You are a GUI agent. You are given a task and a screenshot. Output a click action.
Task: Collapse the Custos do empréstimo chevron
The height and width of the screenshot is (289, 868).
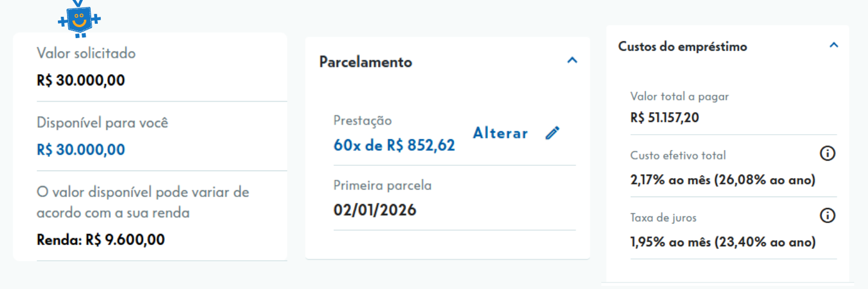tap(834, 45)
